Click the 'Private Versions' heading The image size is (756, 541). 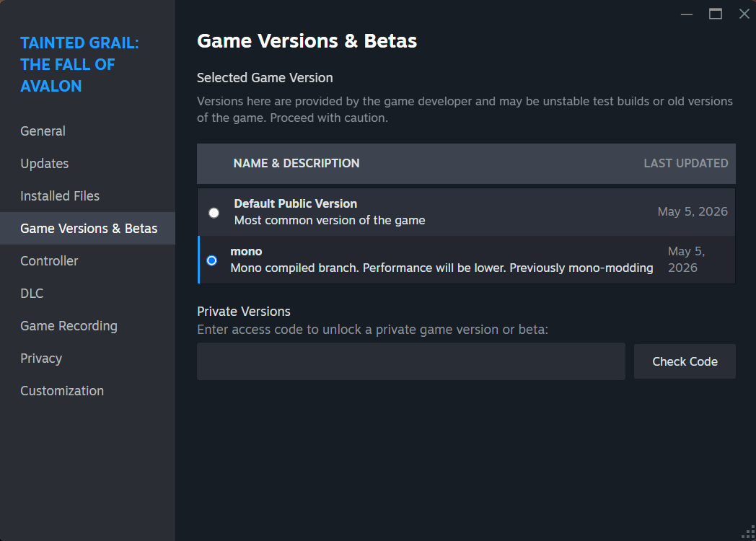(244, 312)
